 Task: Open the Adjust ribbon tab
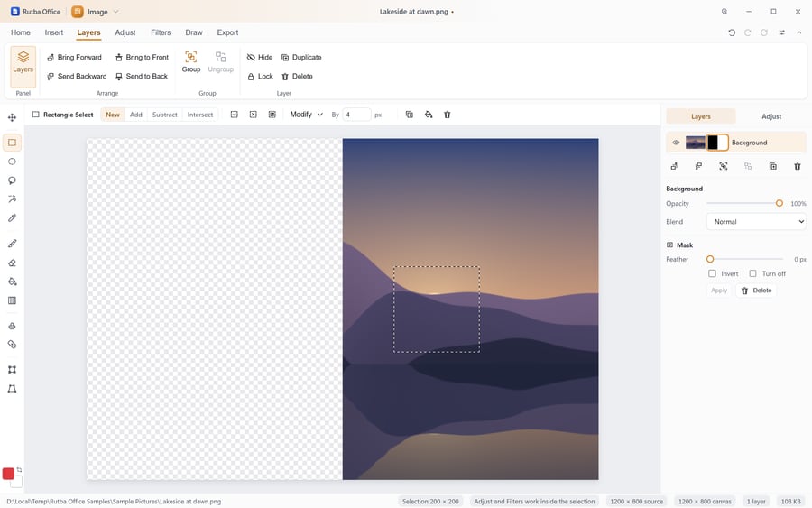[x=125, y=32]
